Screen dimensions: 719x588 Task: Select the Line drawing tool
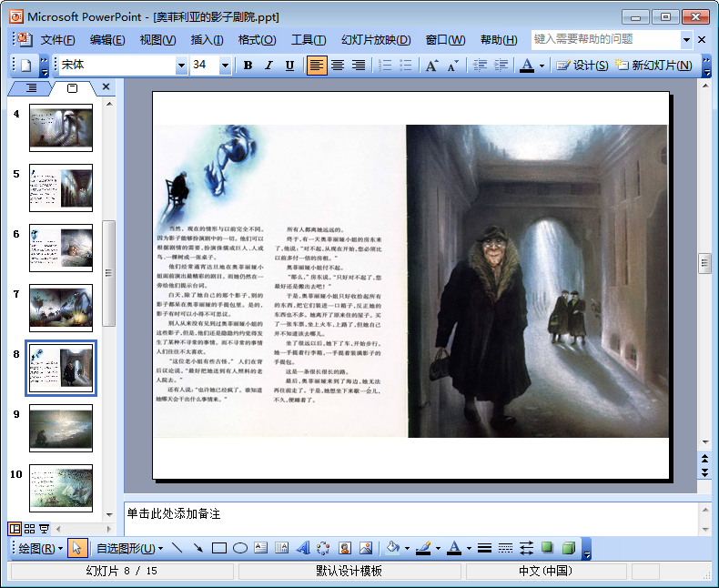[x=177, y=548]
